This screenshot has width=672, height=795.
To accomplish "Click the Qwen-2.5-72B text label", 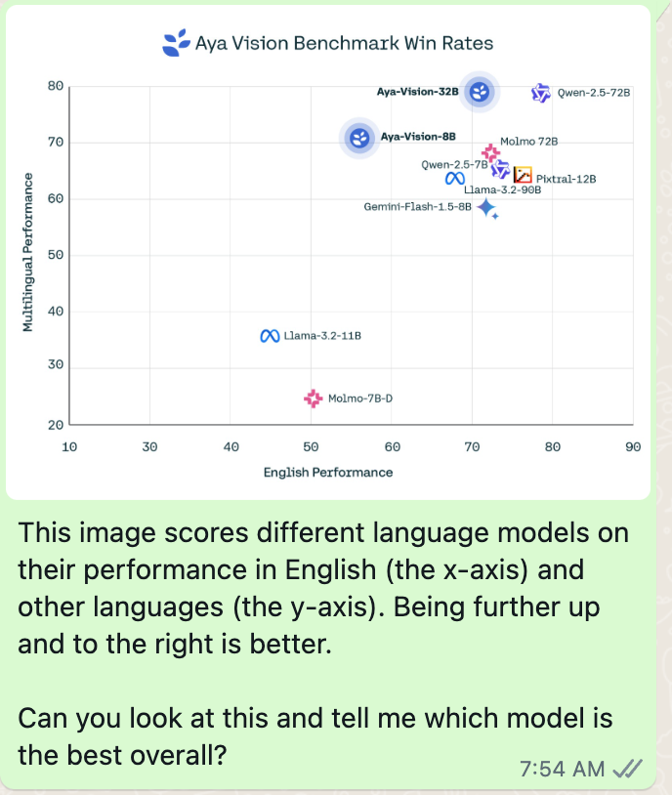I will tap(595, 93).
